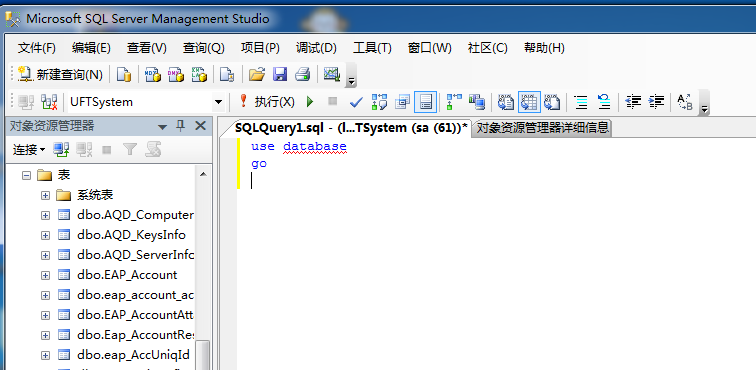
Task: Toggle the object explorer auto-hide pin
Action: (181, 126)
